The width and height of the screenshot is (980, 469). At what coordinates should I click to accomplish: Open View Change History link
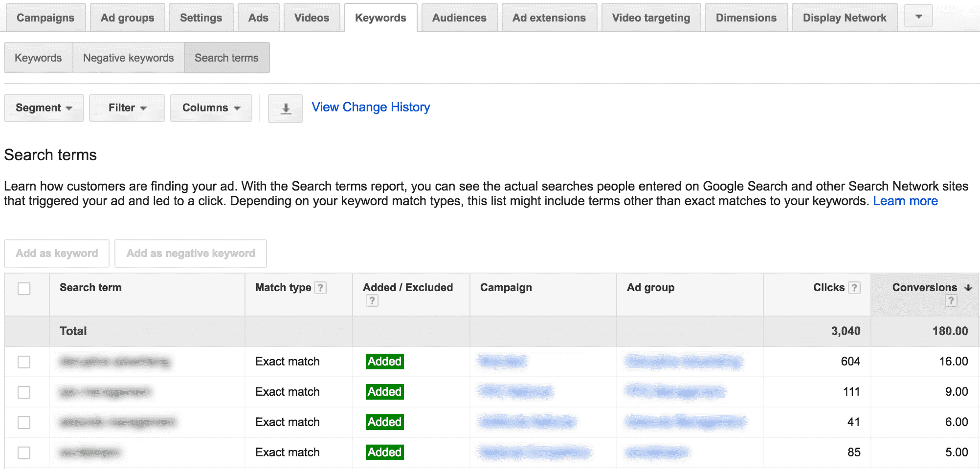point(371,107)
